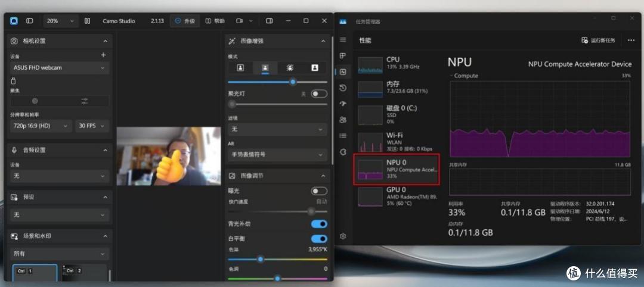Select 磁盘 0 (C:) in the performance list
Screen dimensions: 644x287
[x=397, y=115]
